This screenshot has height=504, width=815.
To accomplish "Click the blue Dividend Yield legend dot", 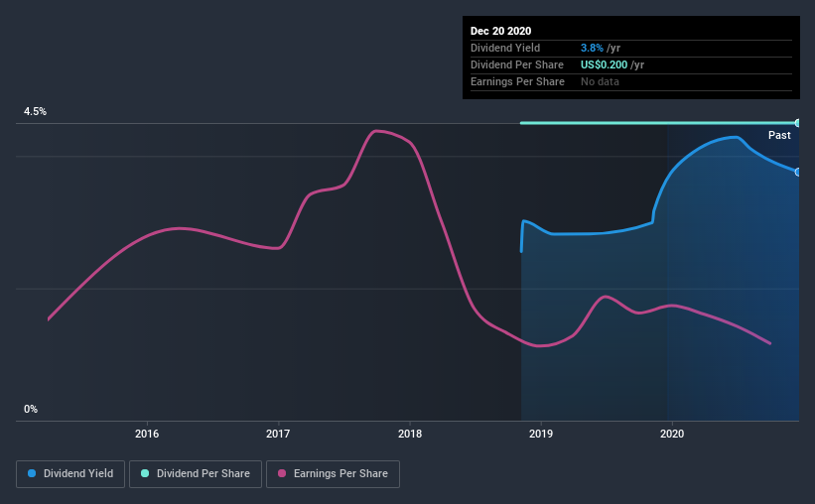I will tap(32, 473).
